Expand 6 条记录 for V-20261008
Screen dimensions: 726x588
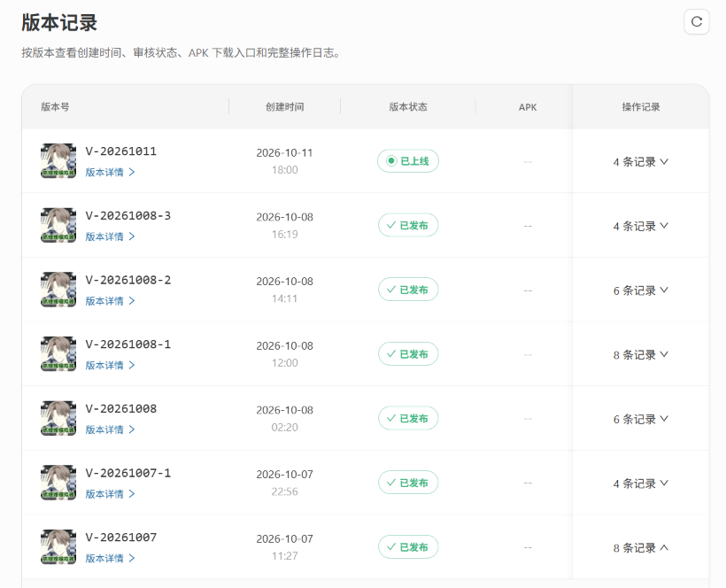[641, 419]
